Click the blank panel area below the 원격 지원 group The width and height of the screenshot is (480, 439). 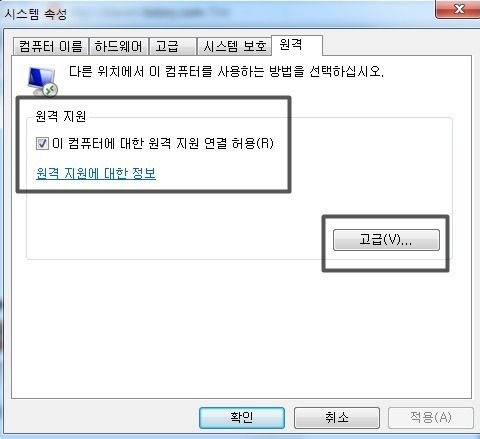(x=241, y=328)
